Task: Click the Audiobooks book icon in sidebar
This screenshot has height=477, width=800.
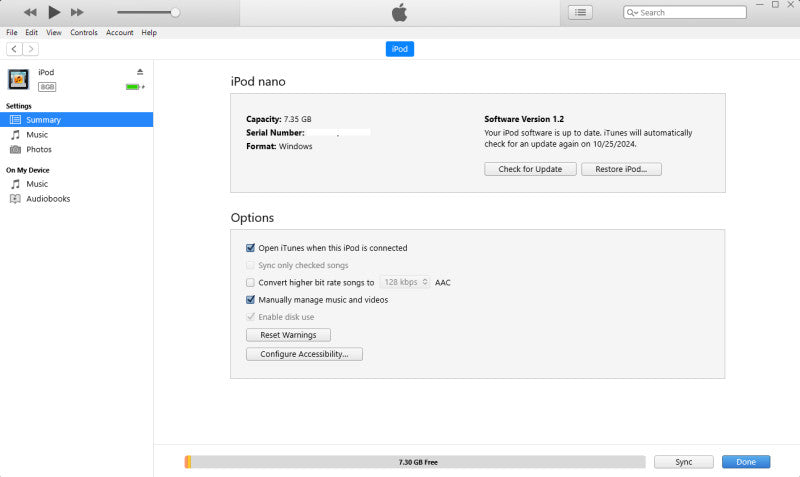Action: click(x=15, y=198)
